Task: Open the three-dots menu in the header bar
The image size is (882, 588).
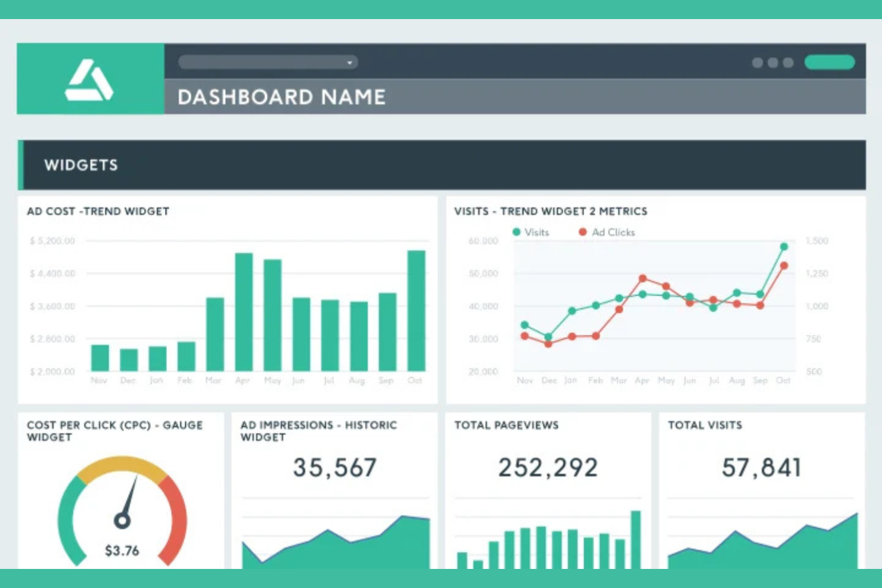Action: (x=772, y=61)
